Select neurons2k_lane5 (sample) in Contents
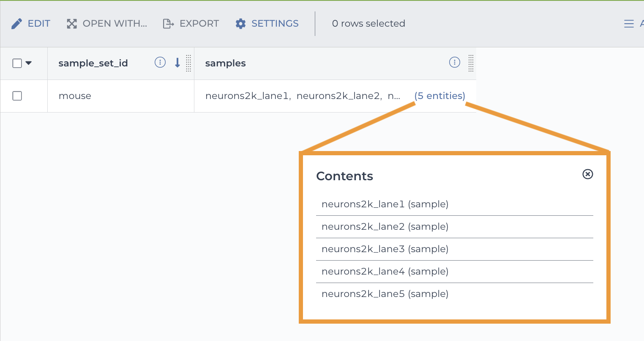 click(x=385, y=294)
